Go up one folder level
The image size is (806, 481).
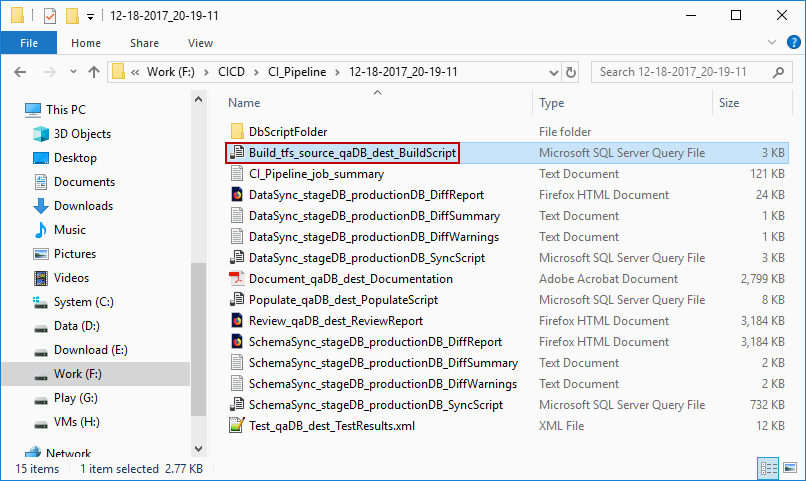[94, 72]
